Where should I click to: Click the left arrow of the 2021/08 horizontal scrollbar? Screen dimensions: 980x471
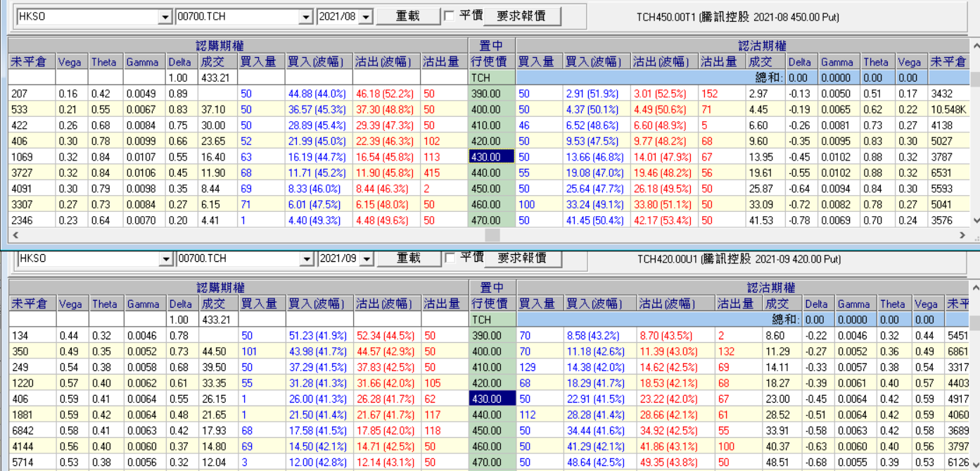coord(15,236)
